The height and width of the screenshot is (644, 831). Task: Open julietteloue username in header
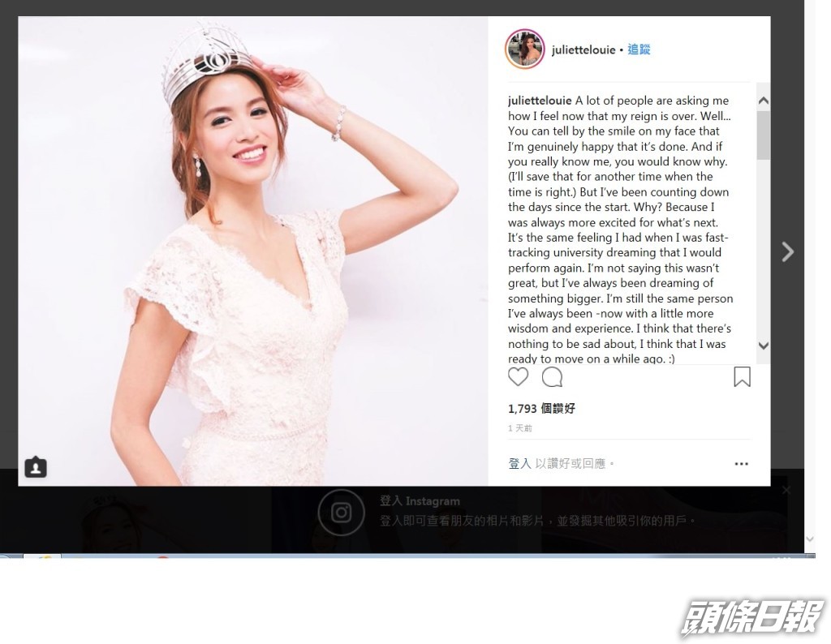coord(583,49)
